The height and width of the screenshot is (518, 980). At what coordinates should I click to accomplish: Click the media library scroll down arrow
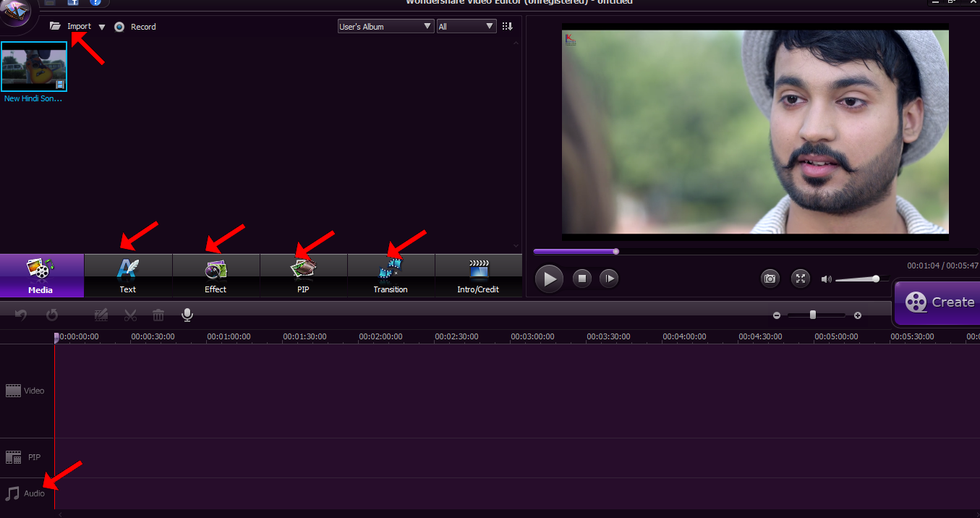pyautogui.click(x=516, y=246)
